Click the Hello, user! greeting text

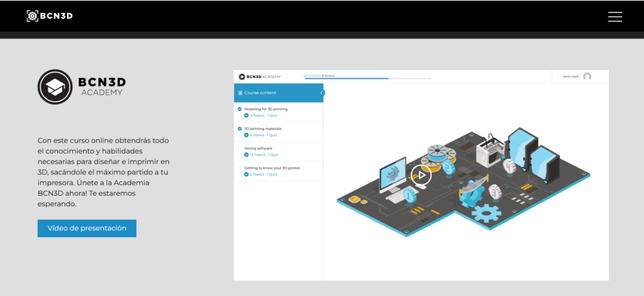(x=571, y=76)
